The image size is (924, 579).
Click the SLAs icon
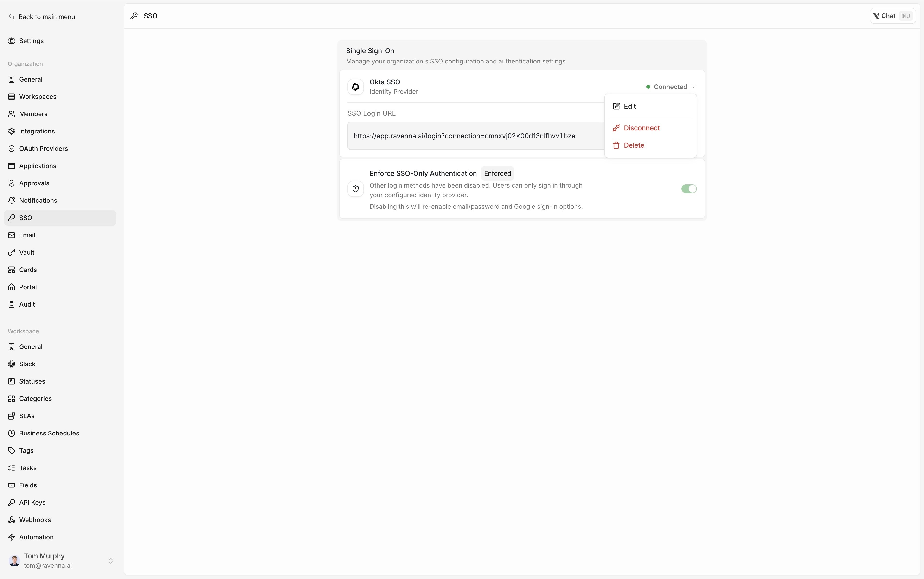coord(12,416)
